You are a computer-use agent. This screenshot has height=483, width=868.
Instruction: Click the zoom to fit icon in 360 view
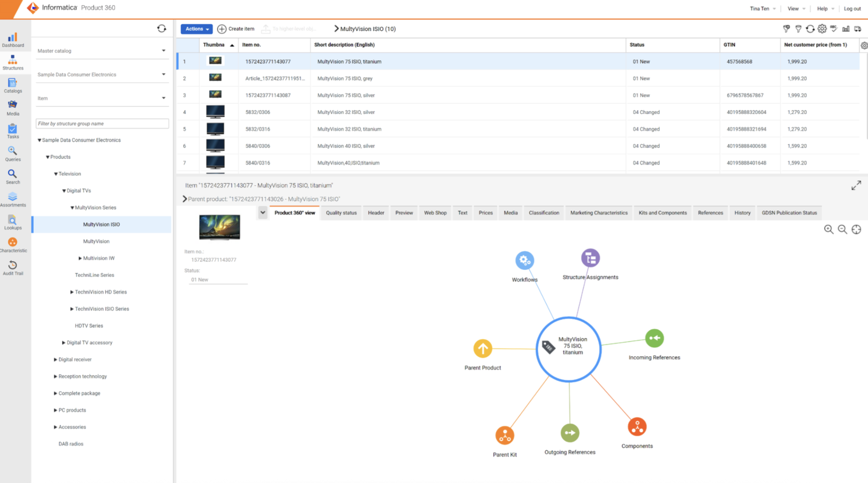point(856,230)
